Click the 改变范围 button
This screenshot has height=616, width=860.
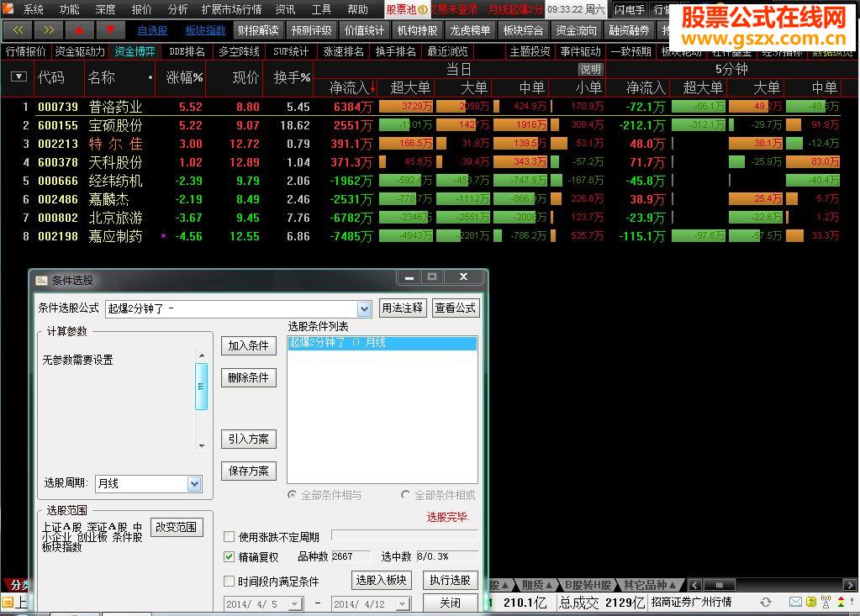[x=176, y=527]
